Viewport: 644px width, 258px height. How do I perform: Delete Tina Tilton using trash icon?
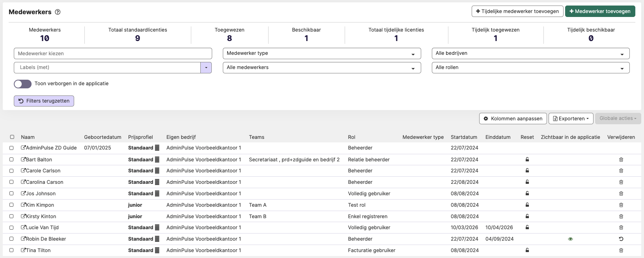click(x=621, y=251)
